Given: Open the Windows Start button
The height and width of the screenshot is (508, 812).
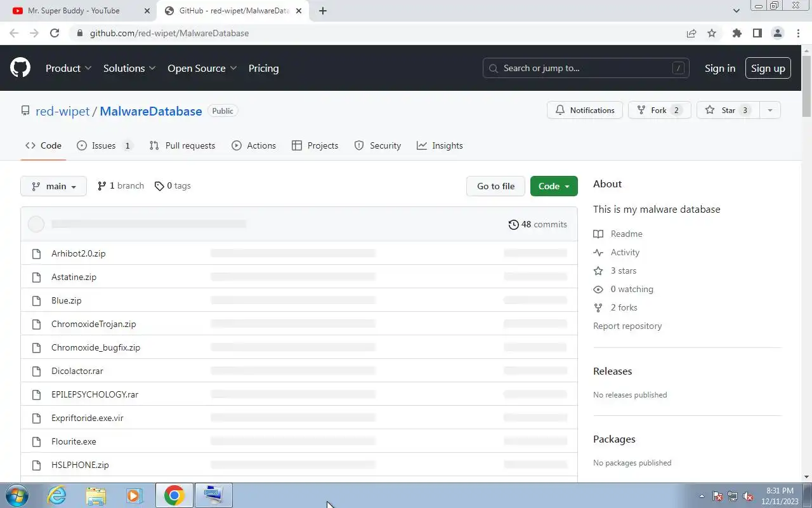Looking at the screenshot, I should pyautogui.click(x=16, y=495).
